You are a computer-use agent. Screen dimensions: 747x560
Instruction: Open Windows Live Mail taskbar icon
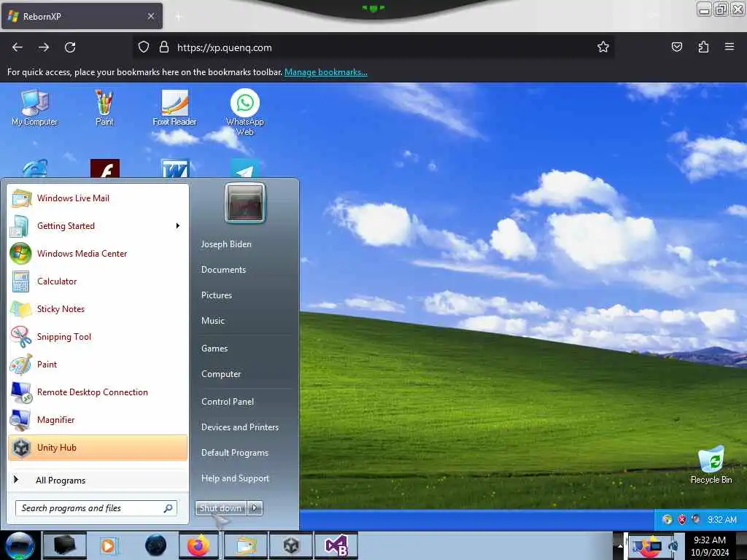(244, 545)
